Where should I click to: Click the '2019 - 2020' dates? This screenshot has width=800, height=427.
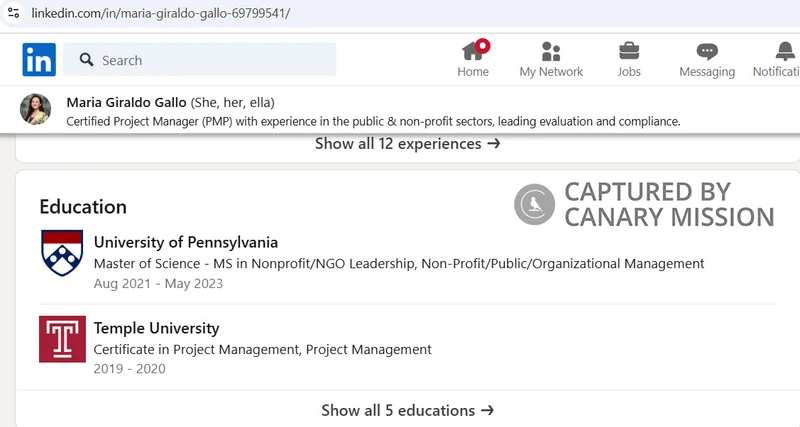[x=130, y=369]
